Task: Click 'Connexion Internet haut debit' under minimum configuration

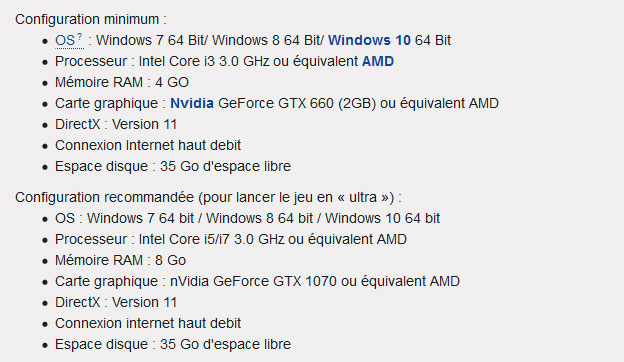Action: (148, 145)
